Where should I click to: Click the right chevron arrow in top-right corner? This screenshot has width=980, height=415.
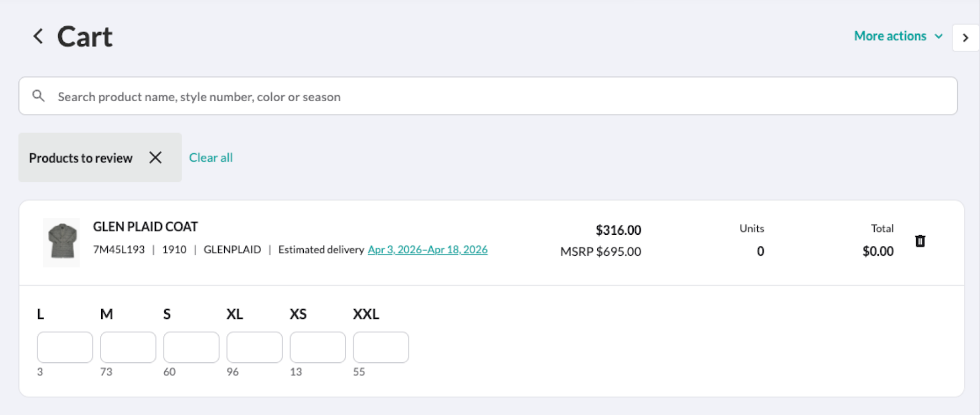pyautogui.click(x=965, y=37)
